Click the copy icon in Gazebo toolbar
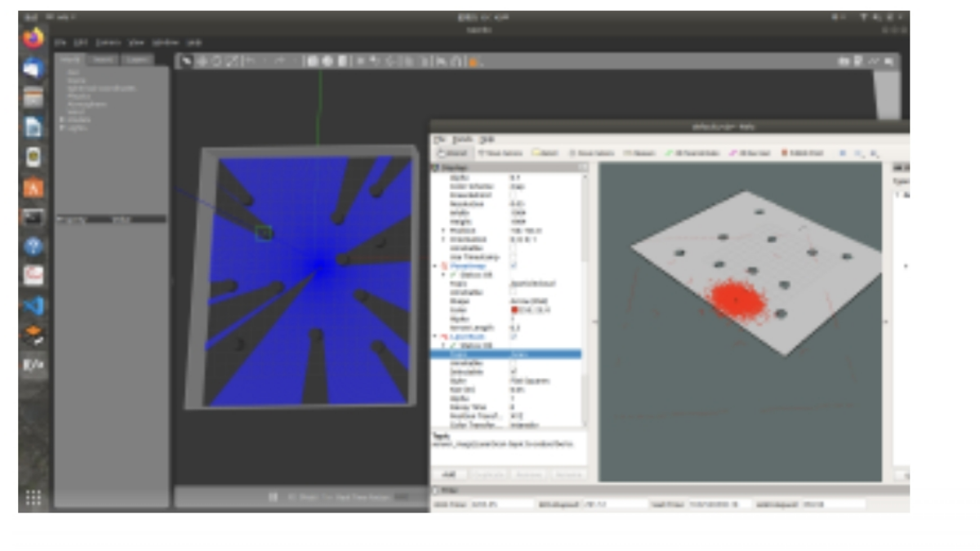 click(408, 61)
